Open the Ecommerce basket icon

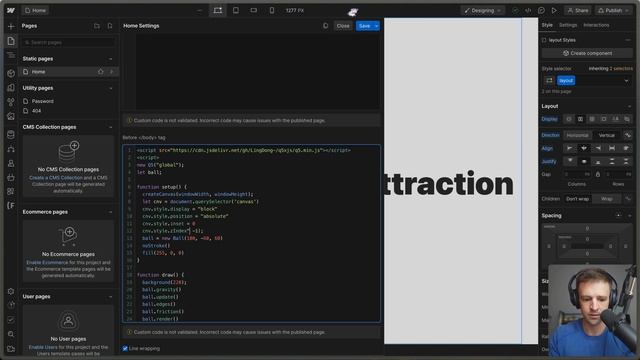pyautogui.click(x=11, y=177)
